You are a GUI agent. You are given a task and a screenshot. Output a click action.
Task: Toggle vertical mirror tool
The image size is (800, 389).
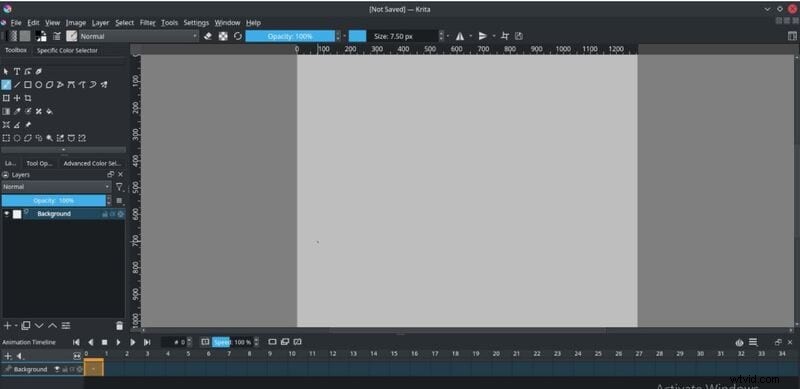tap(482, 36)
